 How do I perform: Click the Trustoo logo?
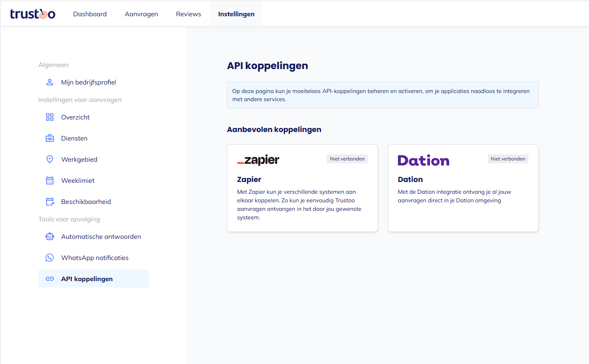(x=33, y=14)
